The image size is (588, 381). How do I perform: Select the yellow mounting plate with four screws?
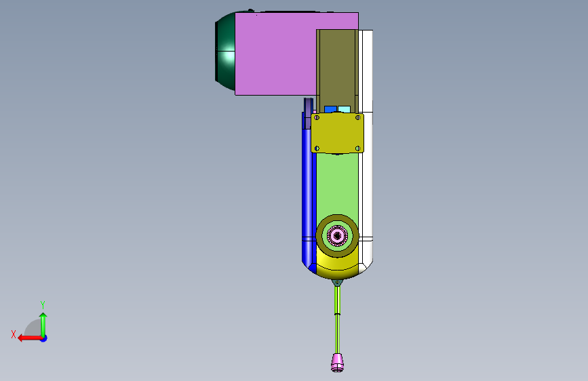(x=337, y=133)
